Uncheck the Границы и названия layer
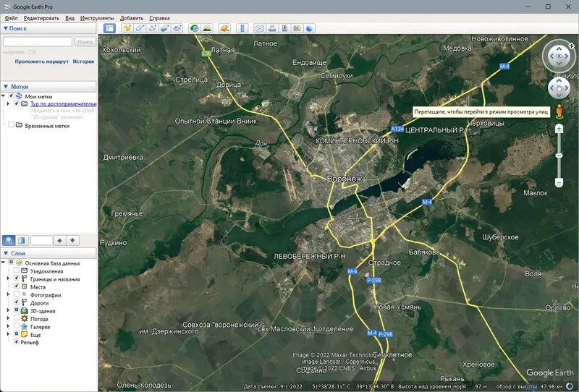The width and height of the screenshot is (579, 392). (17, 278)
